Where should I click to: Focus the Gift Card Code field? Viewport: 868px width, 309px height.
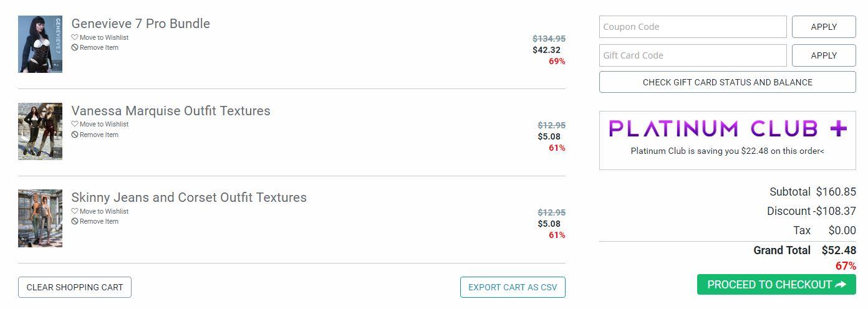[693, 55]
